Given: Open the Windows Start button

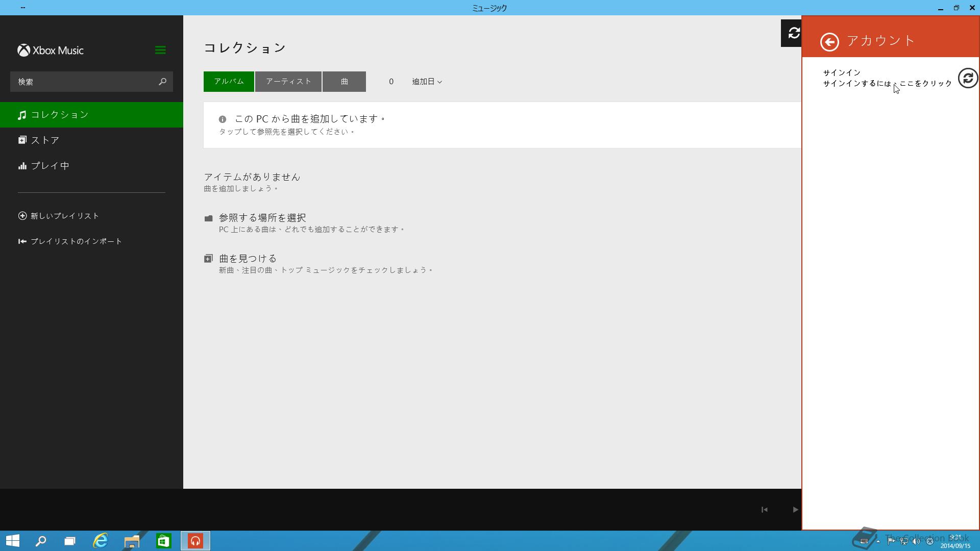Looking at the screenshot, I should (13, 541).
